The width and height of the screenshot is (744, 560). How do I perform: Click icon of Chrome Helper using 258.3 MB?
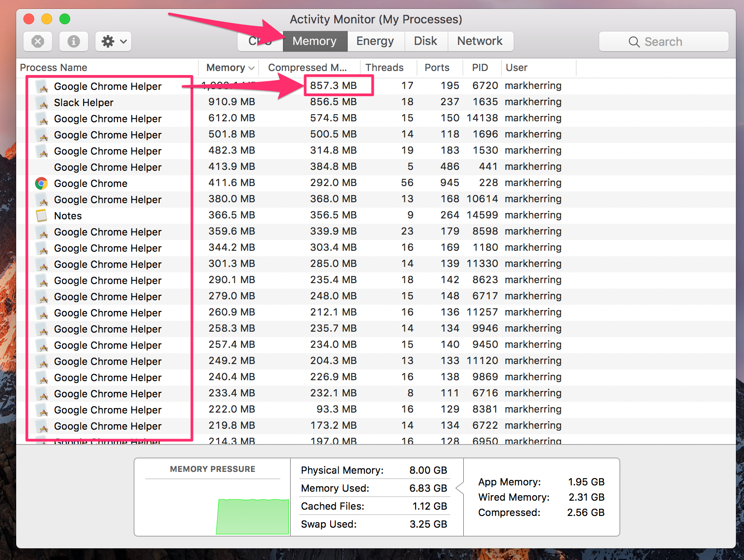(x=42, y=329)
